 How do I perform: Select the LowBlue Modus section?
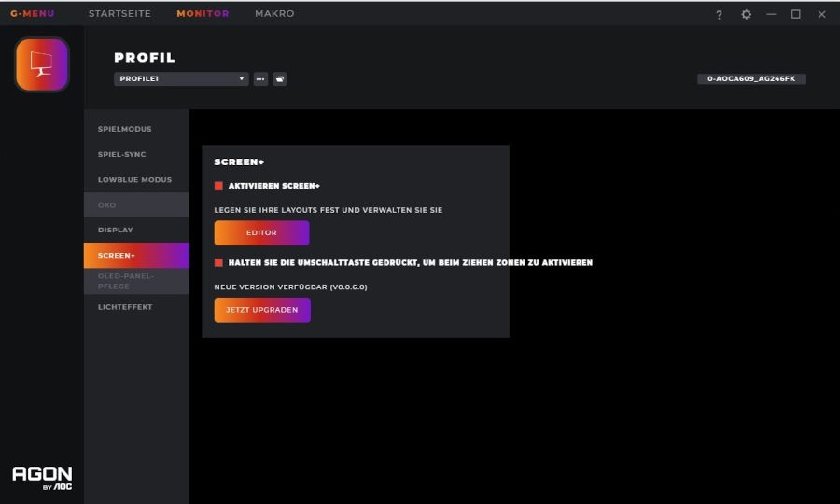pyautogui.click(x=136, y=180)
